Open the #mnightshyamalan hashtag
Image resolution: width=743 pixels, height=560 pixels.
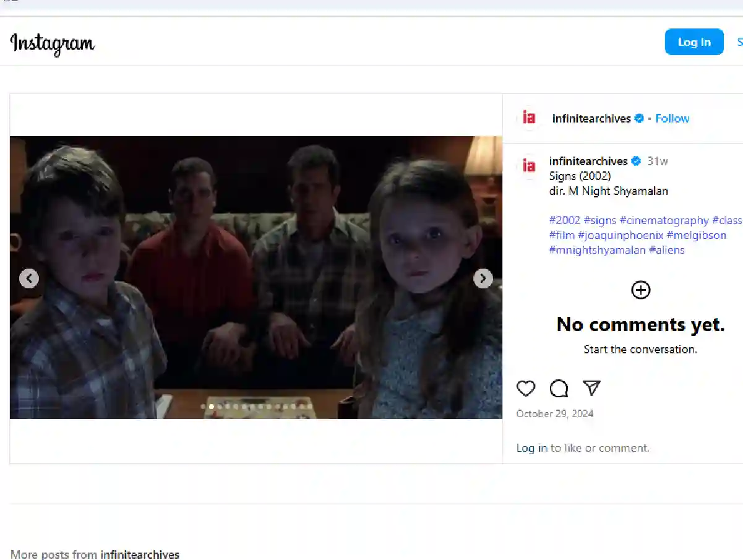597,250
